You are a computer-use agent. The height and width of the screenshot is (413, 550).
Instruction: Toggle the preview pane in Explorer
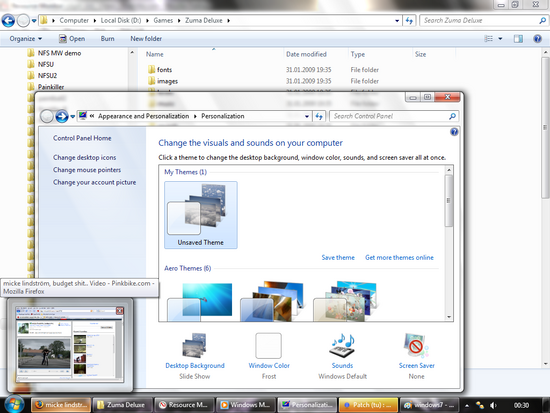(518, 39)
